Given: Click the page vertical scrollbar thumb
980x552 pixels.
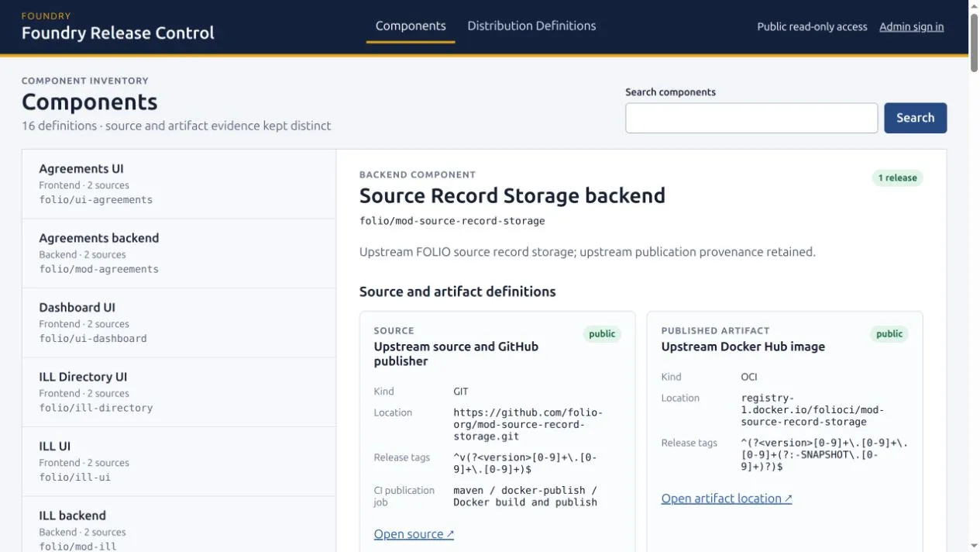Looking at the screenshot, I should click(974, 43).
